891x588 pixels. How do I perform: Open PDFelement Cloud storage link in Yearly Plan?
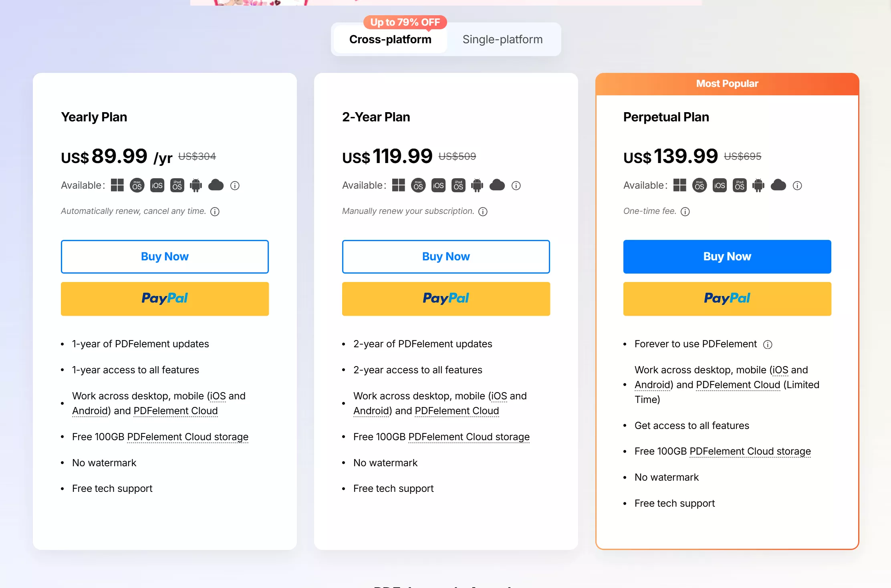click(x=187, y=437)
